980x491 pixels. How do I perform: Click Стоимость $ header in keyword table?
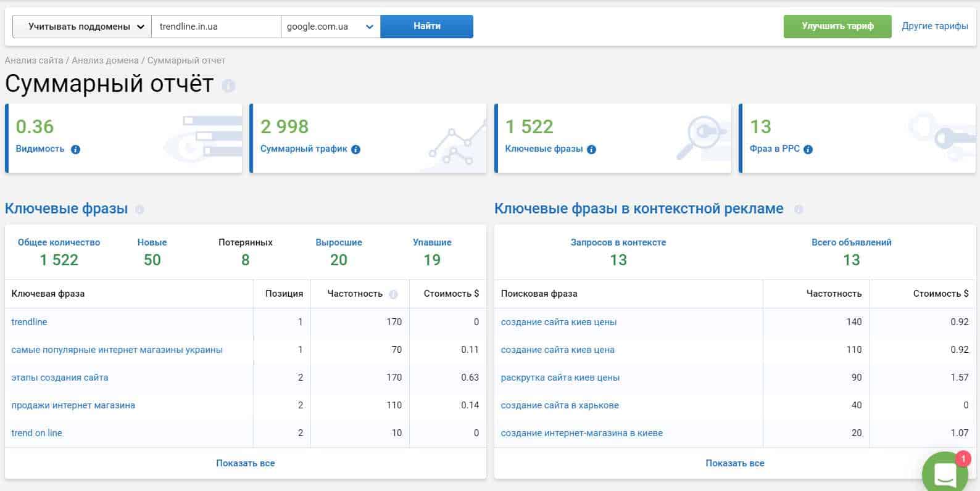(451, 294)
